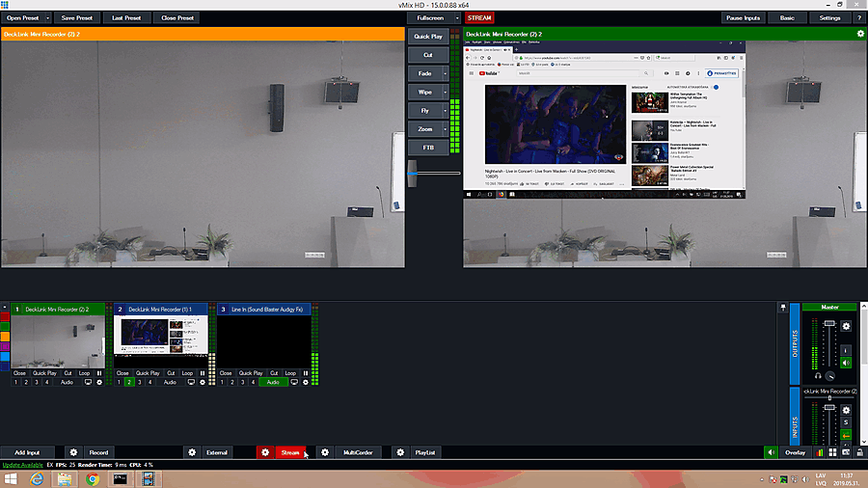The height and width of the screenshot is (488, 868).
Task: Open Google Chrome from taskbar
Action: coord(93,479)
